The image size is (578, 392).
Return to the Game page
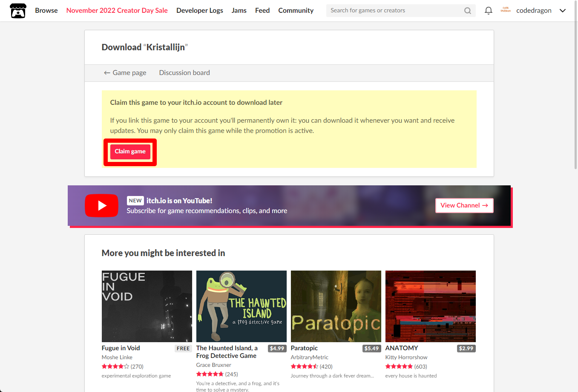point(125,73)
